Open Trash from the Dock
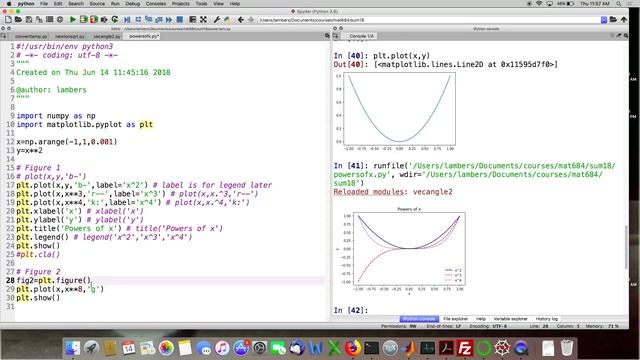Screen dimensions: 640x360 pos(567,348)
